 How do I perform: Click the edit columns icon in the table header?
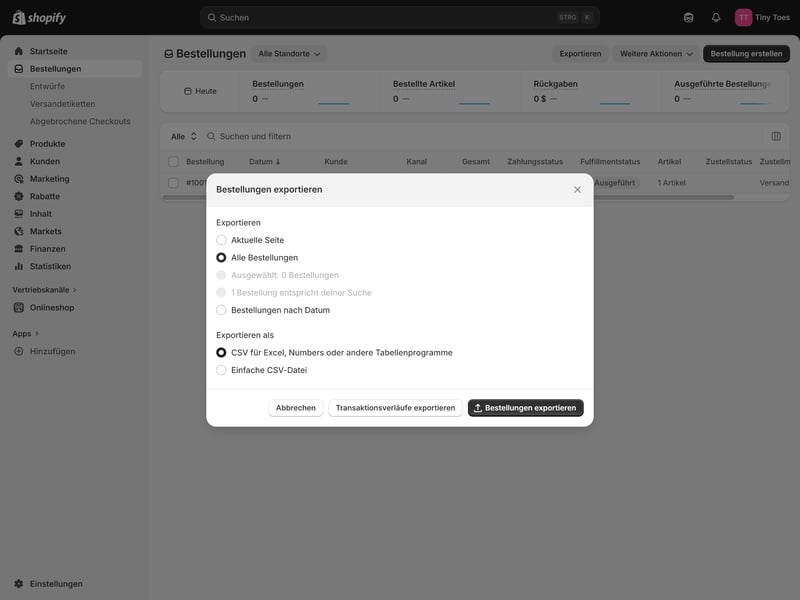click(776, 136)
